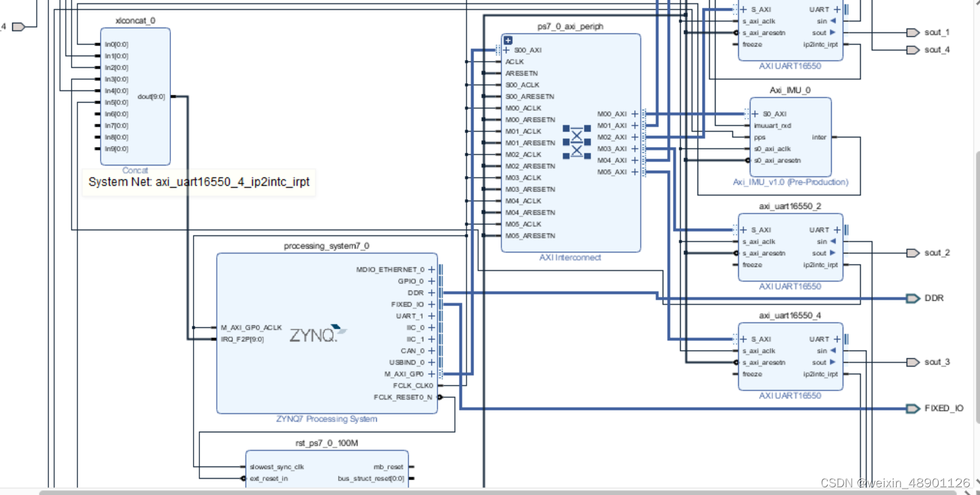Click the sout_3 output port marker

point(912,362)
